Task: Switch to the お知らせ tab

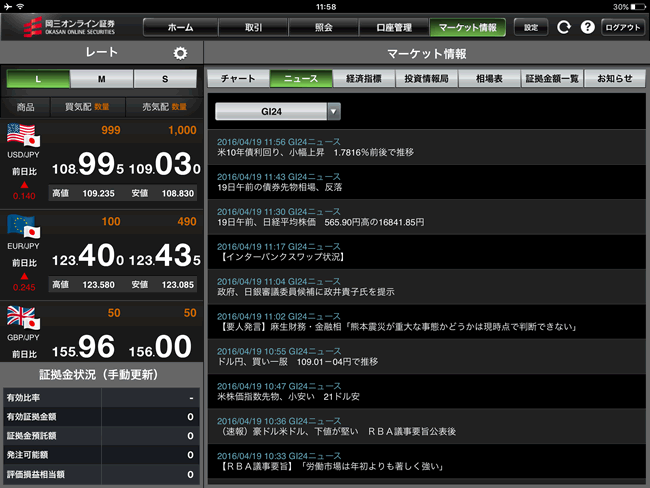Action: tap(615, 78)
